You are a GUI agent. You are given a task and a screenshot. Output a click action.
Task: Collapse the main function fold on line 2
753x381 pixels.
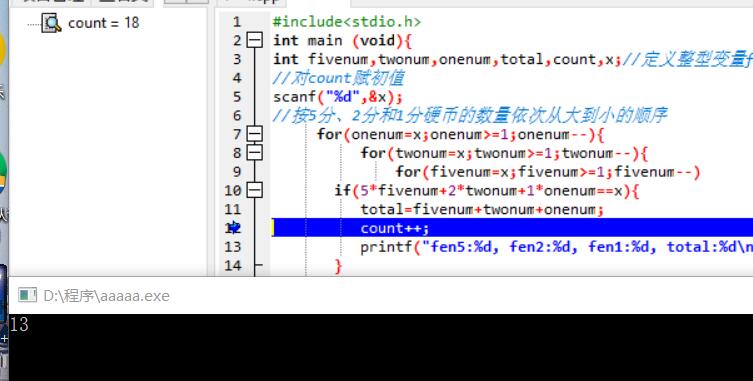pyautogui.click(x=255, y=40)
